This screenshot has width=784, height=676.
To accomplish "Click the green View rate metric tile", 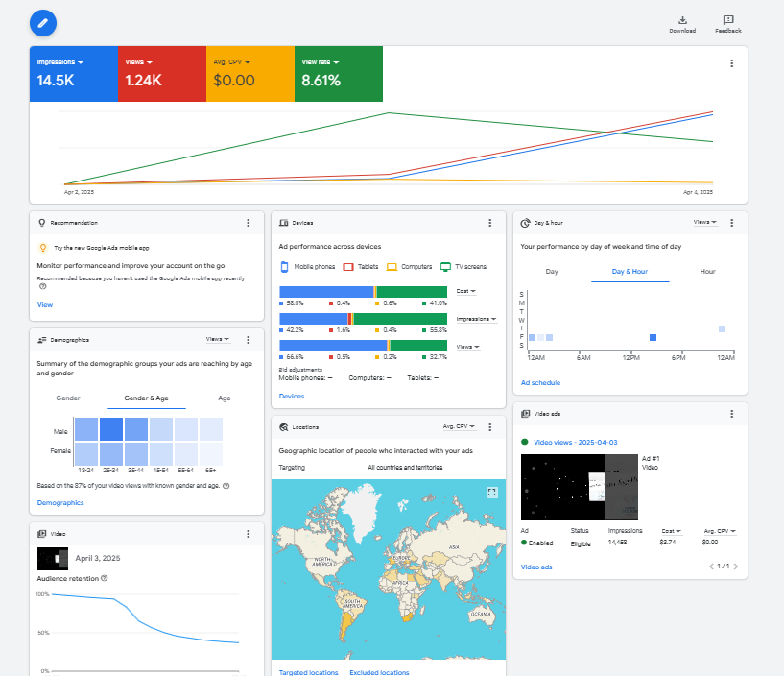I will [x=339, y=73].
